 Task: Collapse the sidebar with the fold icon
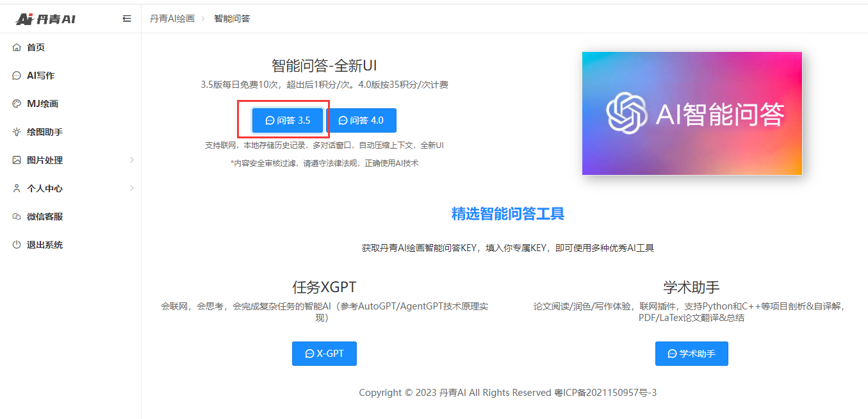[127, 19]
